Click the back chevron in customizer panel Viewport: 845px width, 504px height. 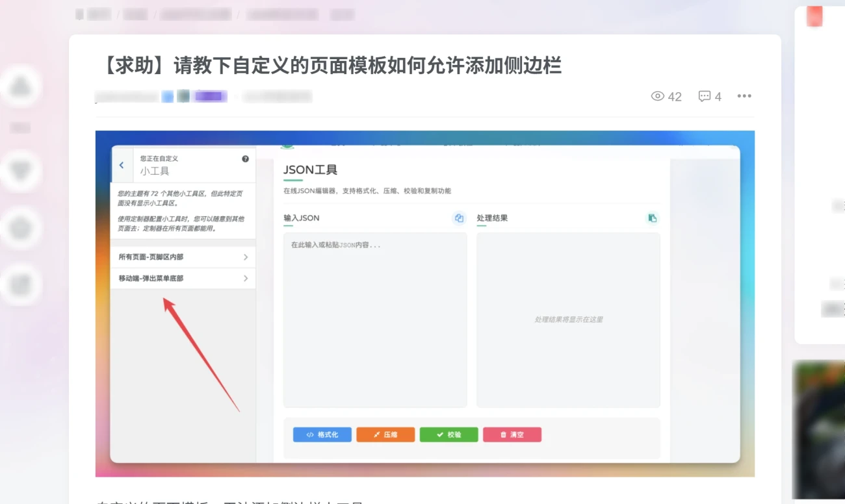point(122,165)
